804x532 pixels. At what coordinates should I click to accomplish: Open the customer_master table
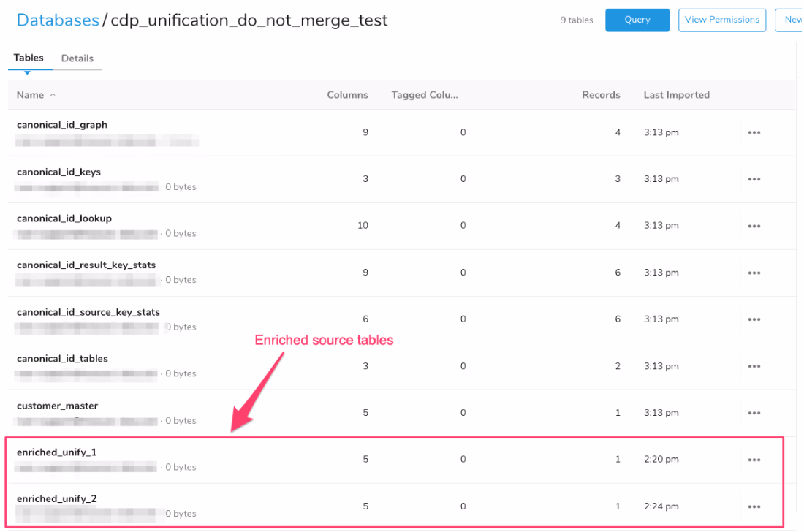click(x=57, y=406)
